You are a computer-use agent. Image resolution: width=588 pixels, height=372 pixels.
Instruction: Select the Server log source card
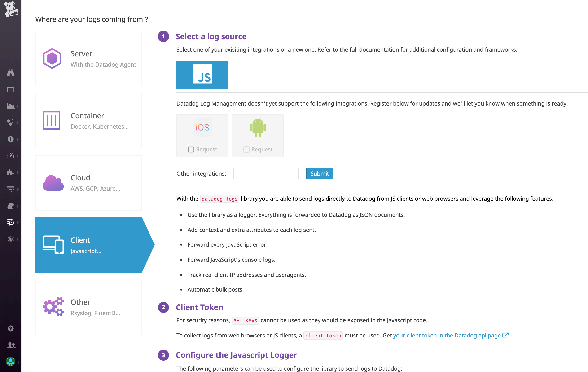pyautogui.click(x=89, y=59)
